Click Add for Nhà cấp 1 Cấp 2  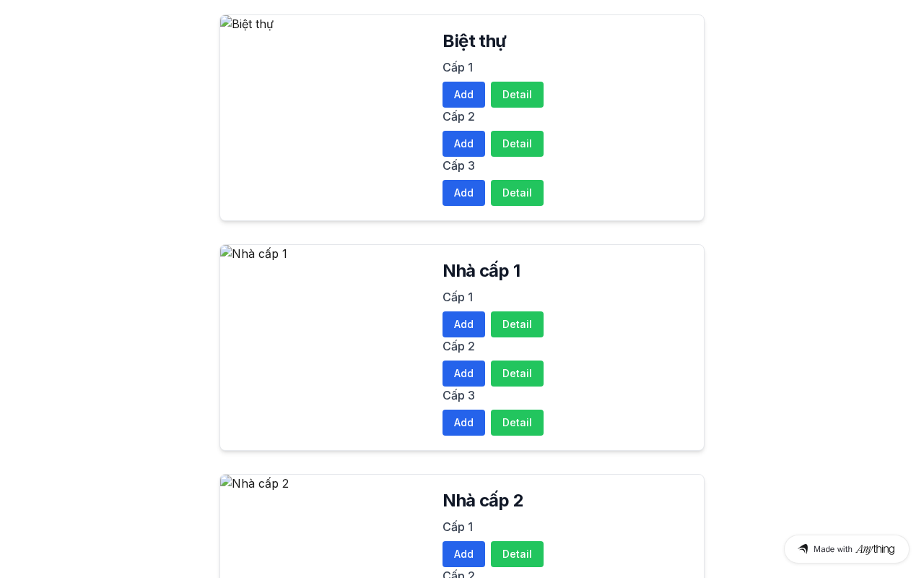[x=463, y=374]
